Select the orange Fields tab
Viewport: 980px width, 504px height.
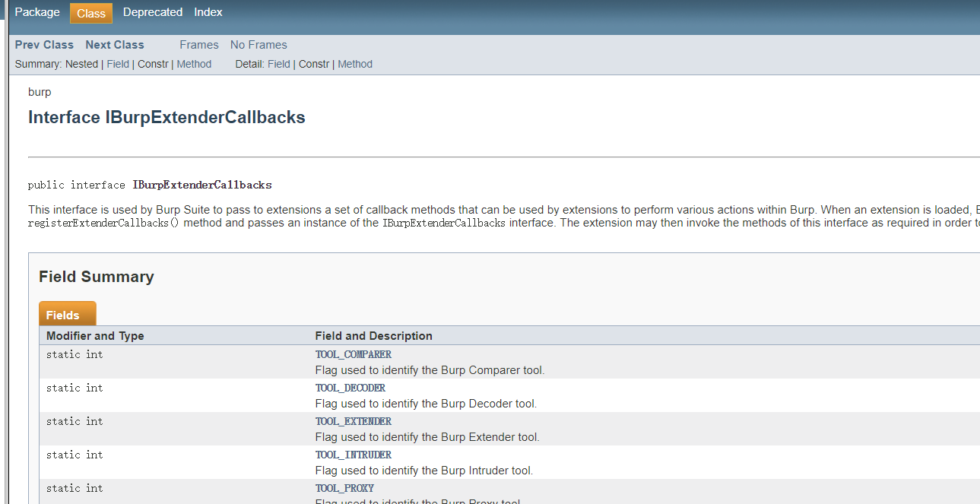point(67,314)
